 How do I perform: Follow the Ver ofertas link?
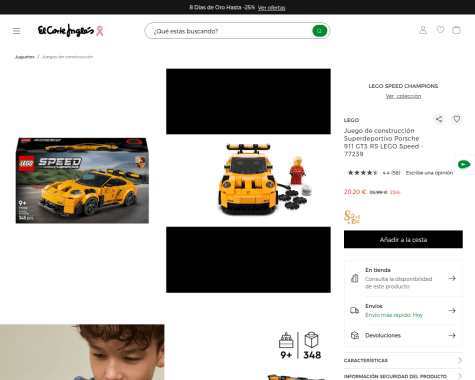tap(271, 7)
